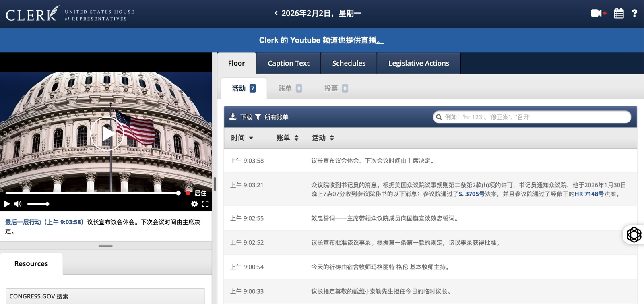
Task: Open the Resources tab
Action: 31,264
